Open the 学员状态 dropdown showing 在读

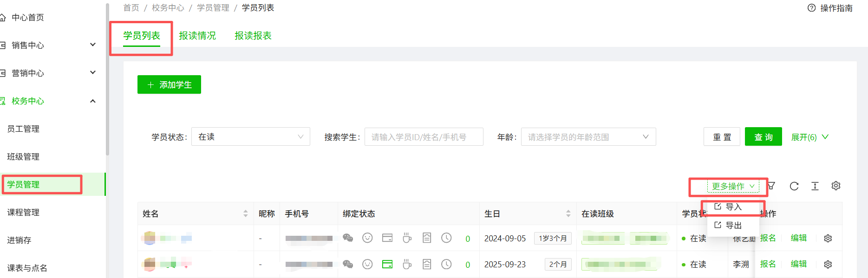[250, 137]
